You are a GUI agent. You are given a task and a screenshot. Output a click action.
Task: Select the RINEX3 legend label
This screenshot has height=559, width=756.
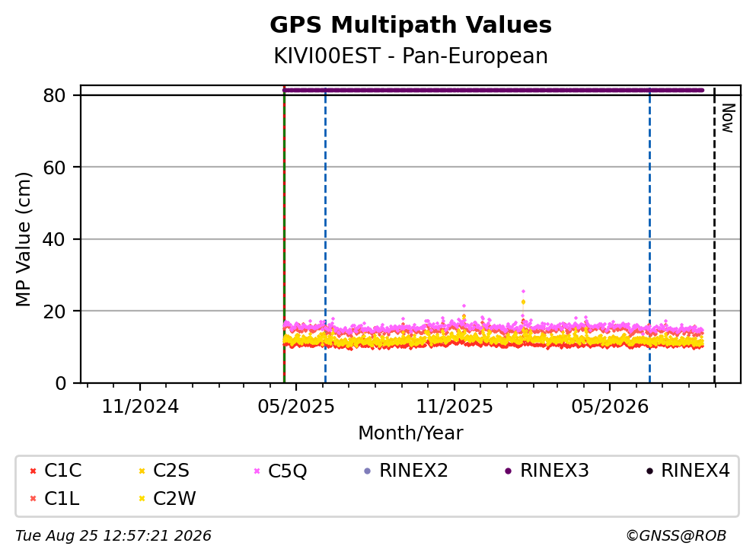(554, 471)
